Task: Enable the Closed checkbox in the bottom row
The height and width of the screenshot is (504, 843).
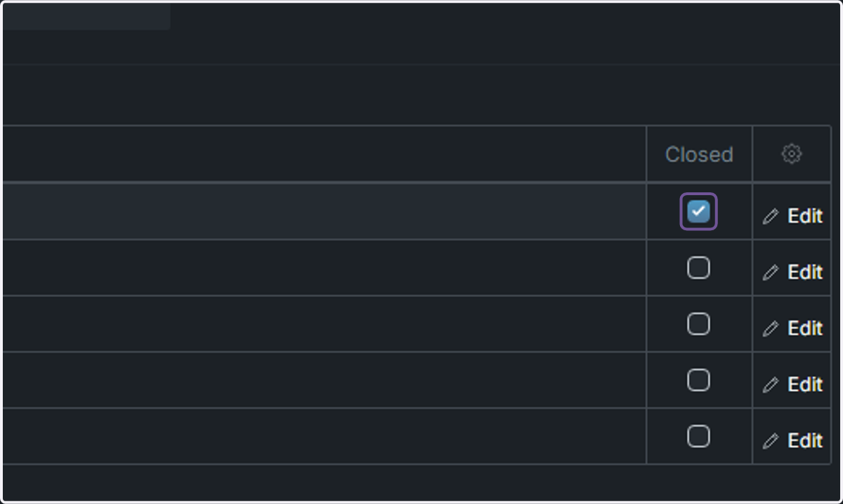Action: [698, 436]
